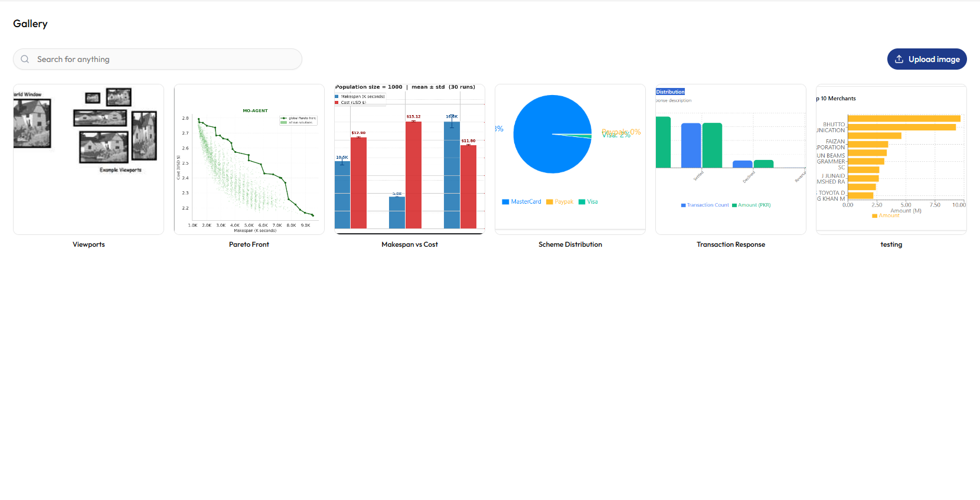Screen dimensions: 980x500
Task: Click the 'Transaction Response' caption
Action: [731, 244]
